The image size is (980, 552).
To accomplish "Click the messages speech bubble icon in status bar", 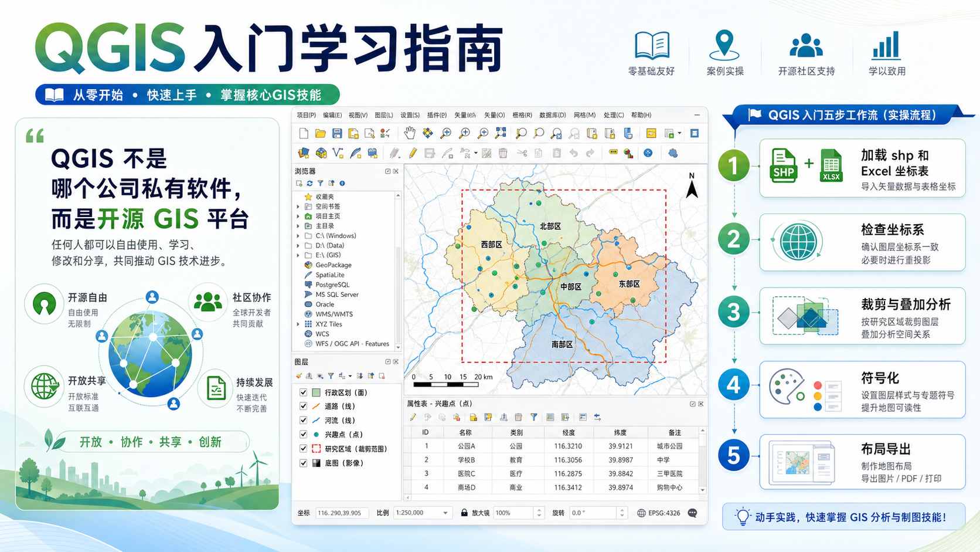I will [692, 513].
